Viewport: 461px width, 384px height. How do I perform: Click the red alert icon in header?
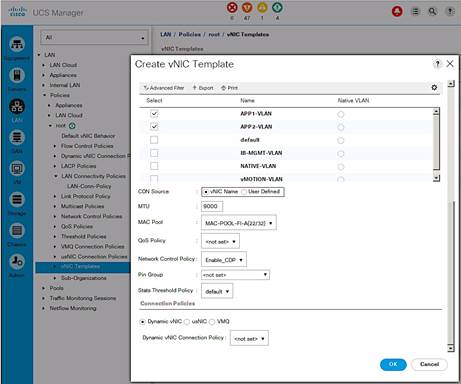(x=397, y=11)
